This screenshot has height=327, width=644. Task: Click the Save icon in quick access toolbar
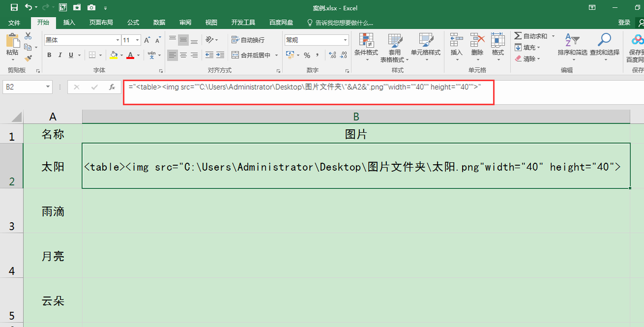click(14, 8)
